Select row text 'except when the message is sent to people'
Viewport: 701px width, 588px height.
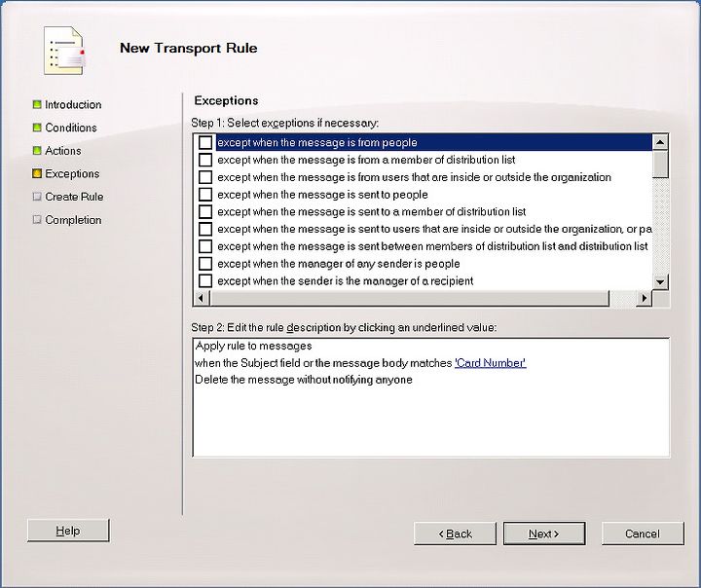tap(322, 195)
